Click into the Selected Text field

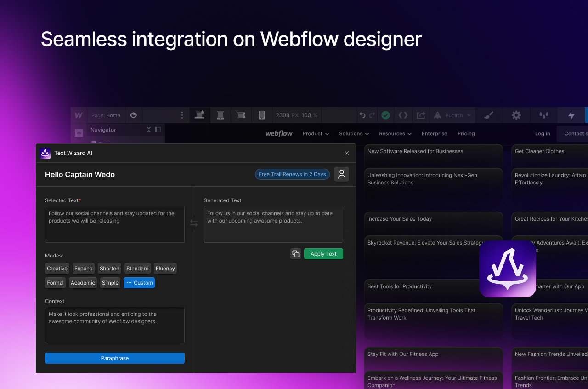(x=115, y=224)
